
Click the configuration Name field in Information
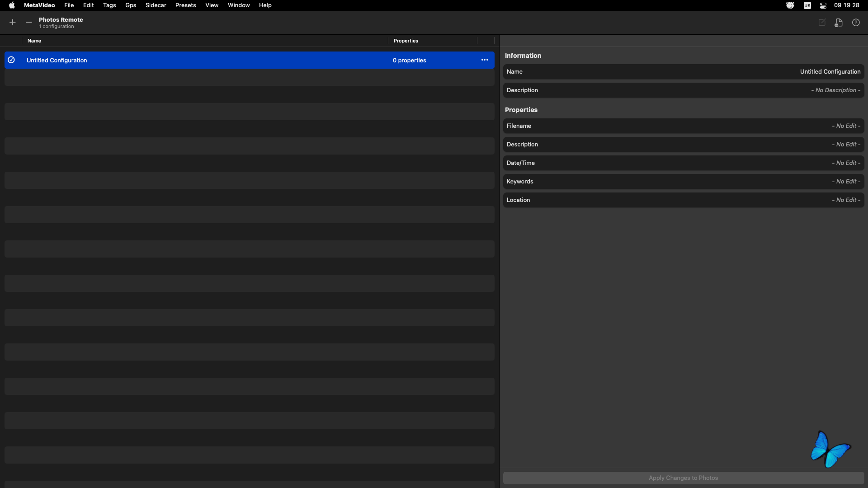pyautogui.click(x=830, y=72)
